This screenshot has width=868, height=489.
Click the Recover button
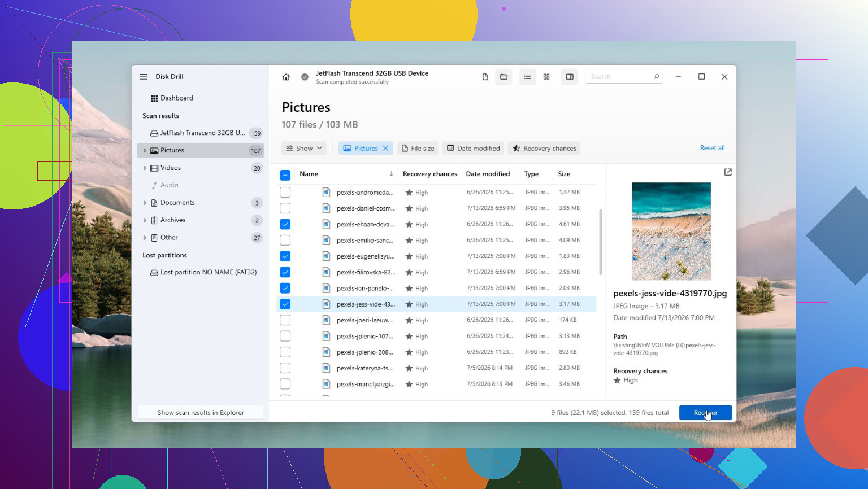pyautogui.click(x=705, y=413)
